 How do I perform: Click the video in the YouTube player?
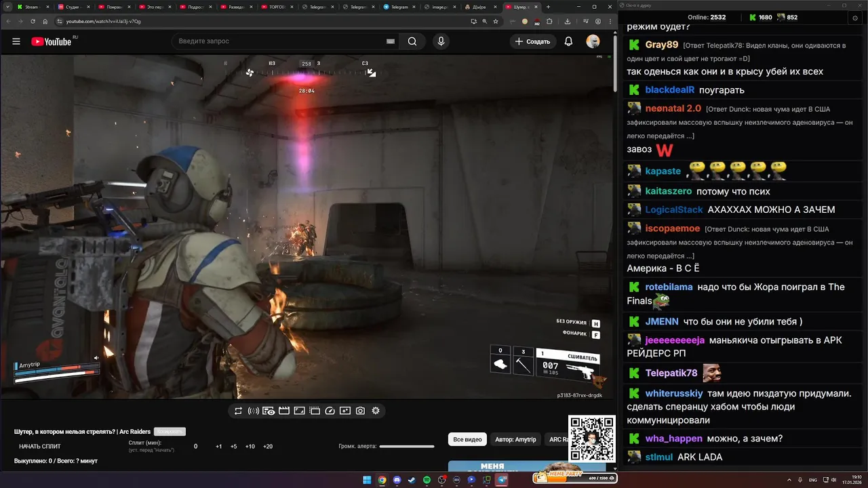tap(306, 227)
